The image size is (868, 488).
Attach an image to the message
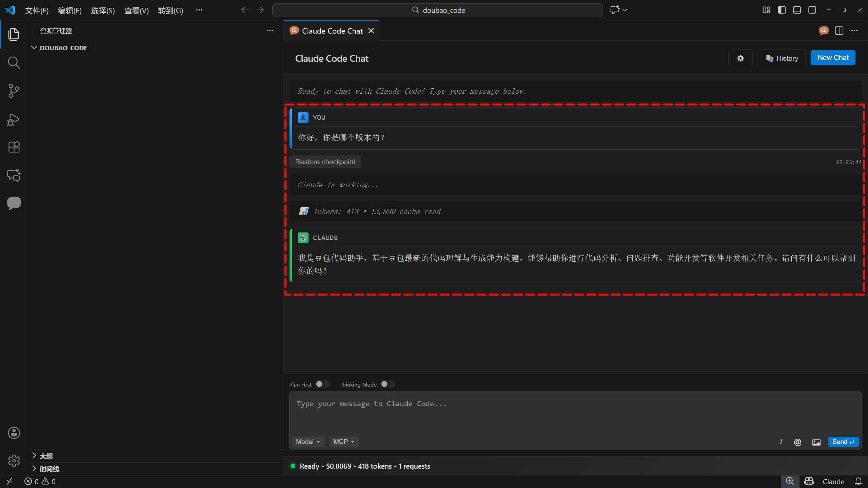816,442
